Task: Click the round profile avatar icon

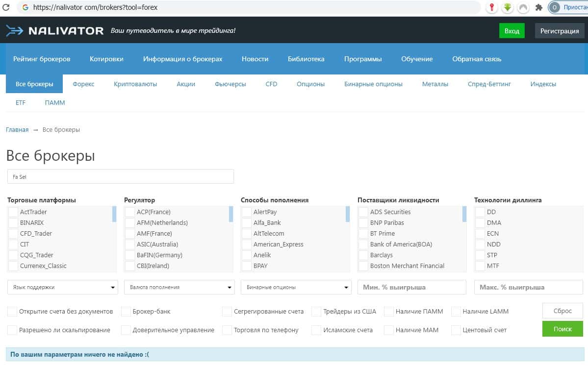Action: pos(555,7)
